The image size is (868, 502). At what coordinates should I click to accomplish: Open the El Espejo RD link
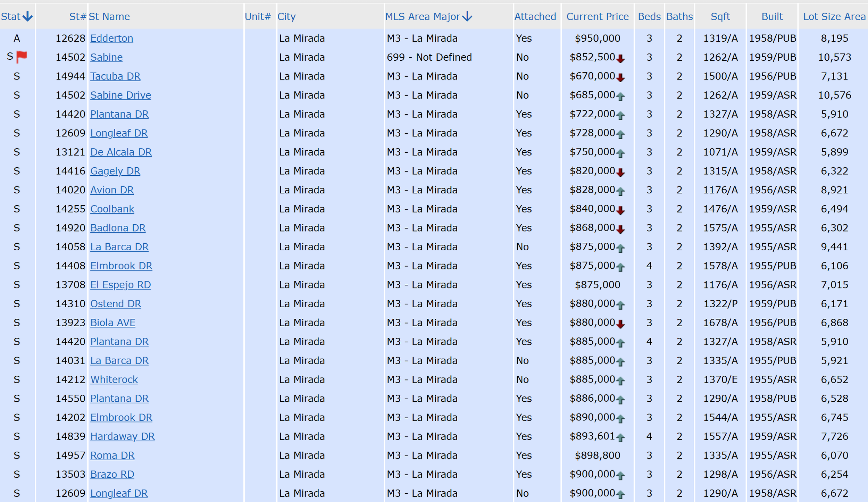pos(120,285)
